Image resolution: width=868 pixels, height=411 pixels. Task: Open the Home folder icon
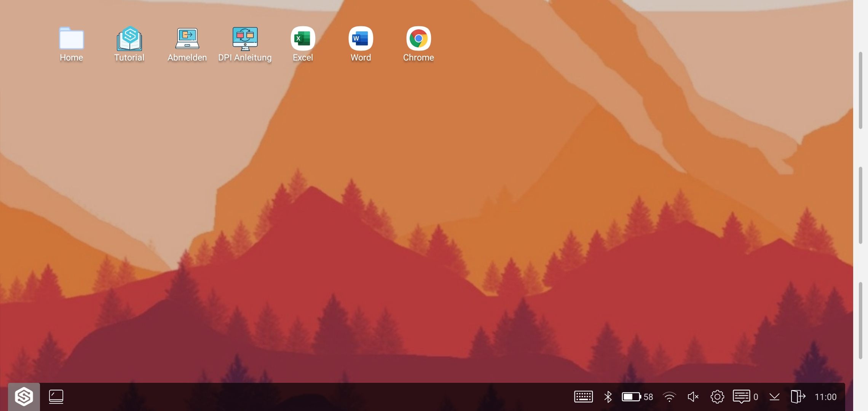[71, 38]
